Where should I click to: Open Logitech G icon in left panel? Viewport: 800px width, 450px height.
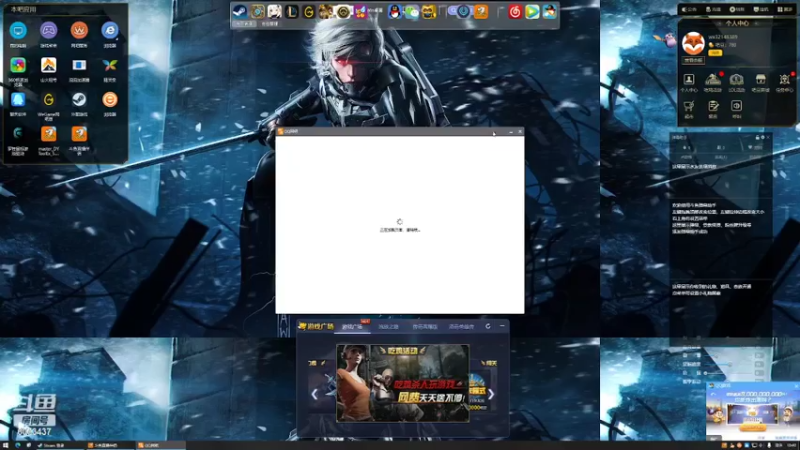click(x=18, y=134)
